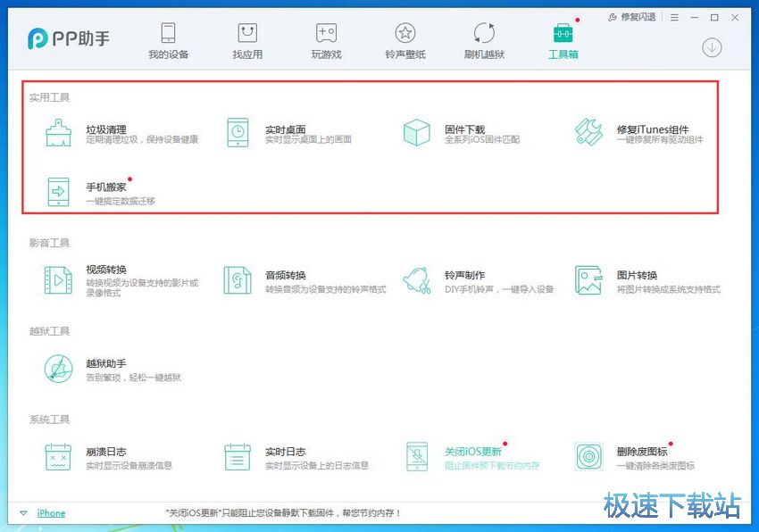Click the download manager arrow icon

712,47
